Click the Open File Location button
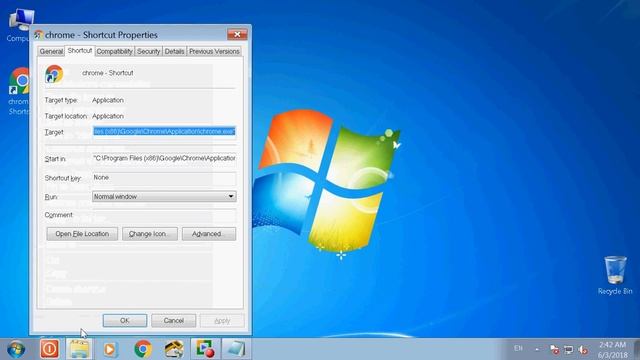The width and height of the screenshot is (640, 360). tap(82, 234)
